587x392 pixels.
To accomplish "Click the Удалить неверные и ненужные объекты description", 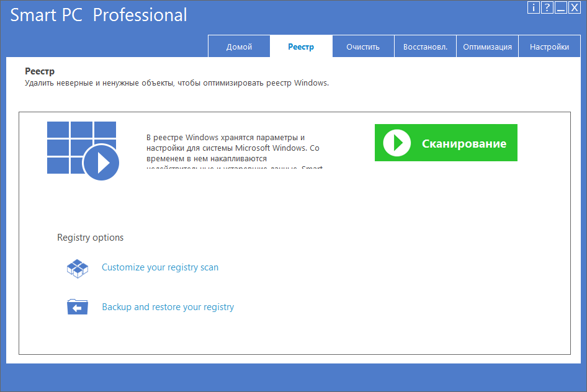I will [x=177, y=83].
